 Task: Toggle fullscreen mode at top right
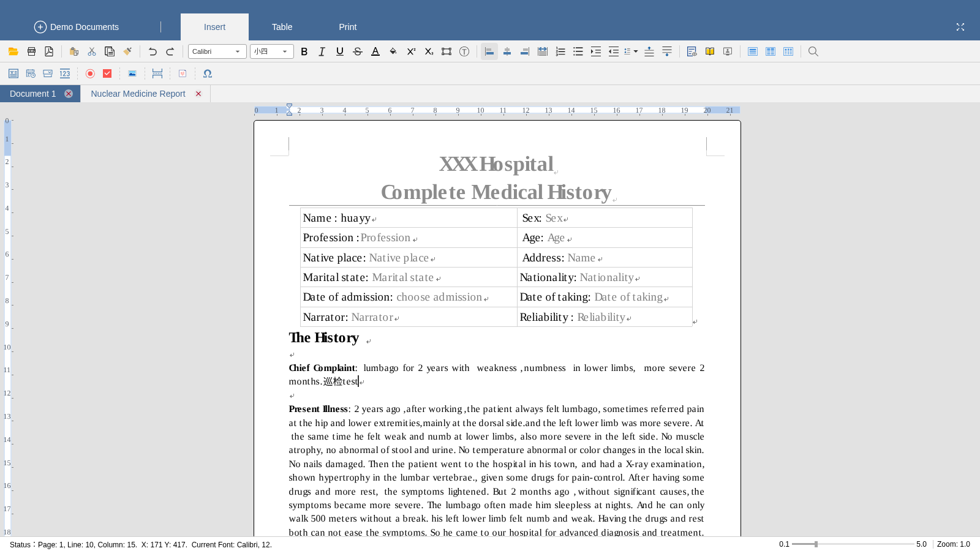[960, 27]
